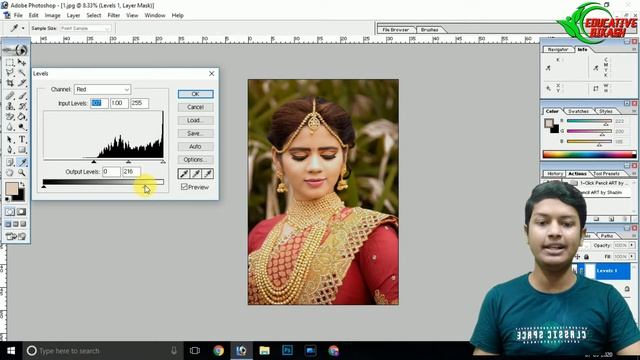This screenshot has height=360, width=640.
Task: Select the Notes tool
Action: point(10,162)
